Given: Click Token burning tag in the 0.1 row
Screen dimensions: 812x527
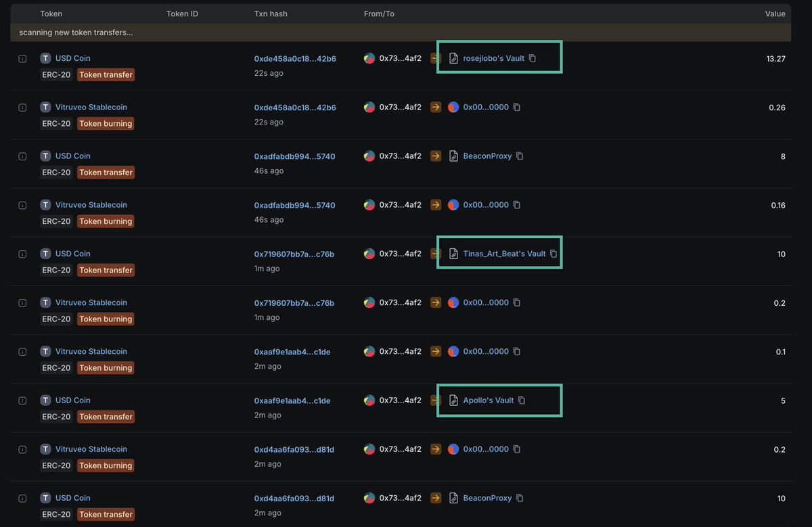Looking at the screenshot, I should tap(106, 368).
